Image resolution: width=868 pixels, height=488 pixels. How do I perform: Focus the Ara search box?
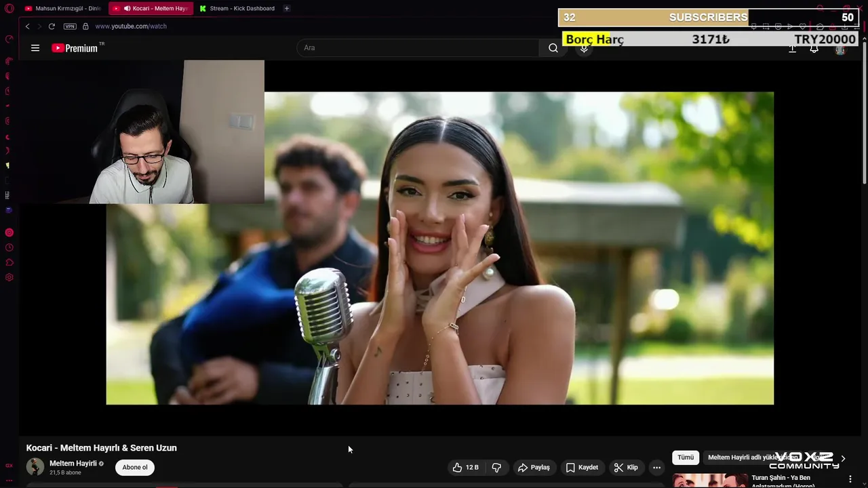point(418,48)
